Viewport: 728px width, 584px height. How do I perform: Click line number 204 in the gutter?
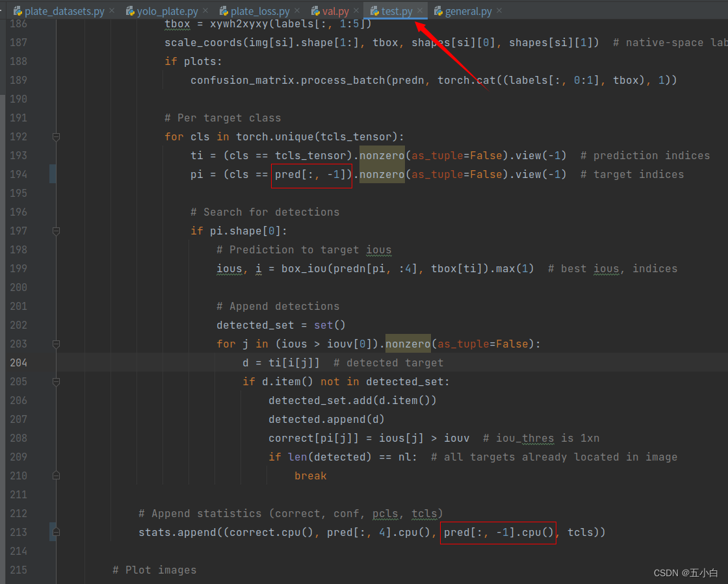point(19,362)
